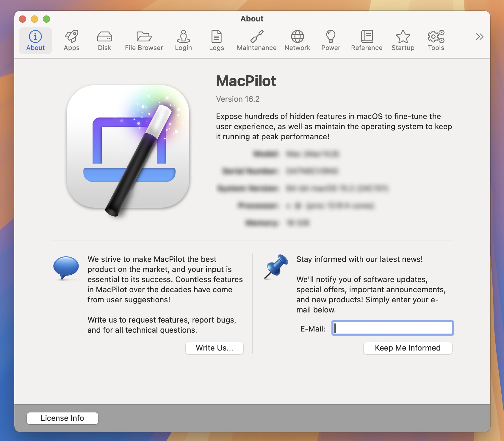Image resolution: width=504 pixels, height=441 pixels.
Task: Click the Write Us... button
Action: (215, 348)
